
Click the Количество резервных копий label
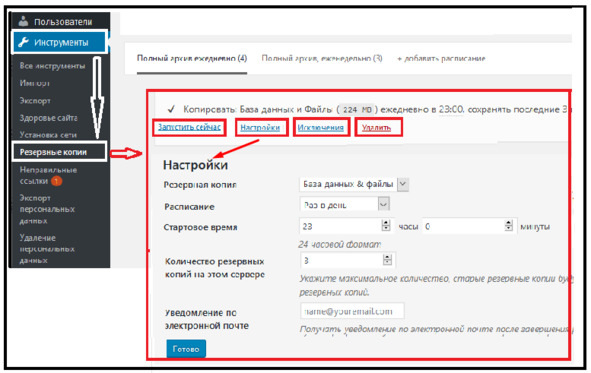pos(215,268)
